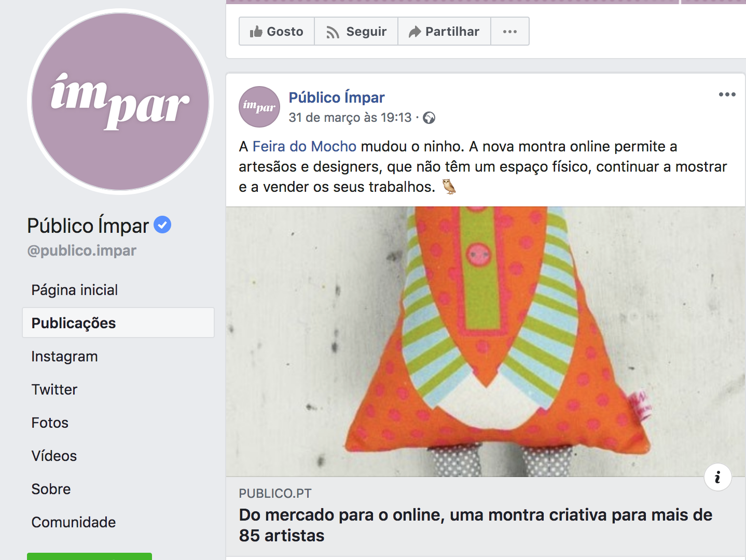This screenshot has width=746, height=560.
Task: Click the thumbs-up Gosto button
Action: pyautogui.click(x=277, y=32)
